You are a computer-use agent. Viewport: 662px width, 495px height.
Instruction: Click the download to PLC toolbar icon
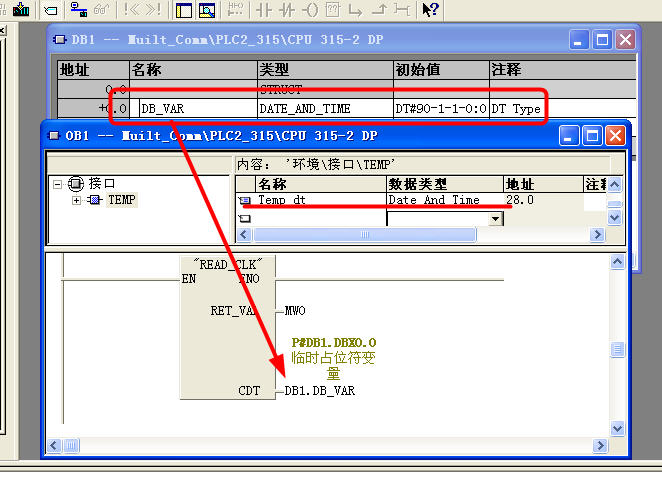pyautogui.click(x=20, y=10)
